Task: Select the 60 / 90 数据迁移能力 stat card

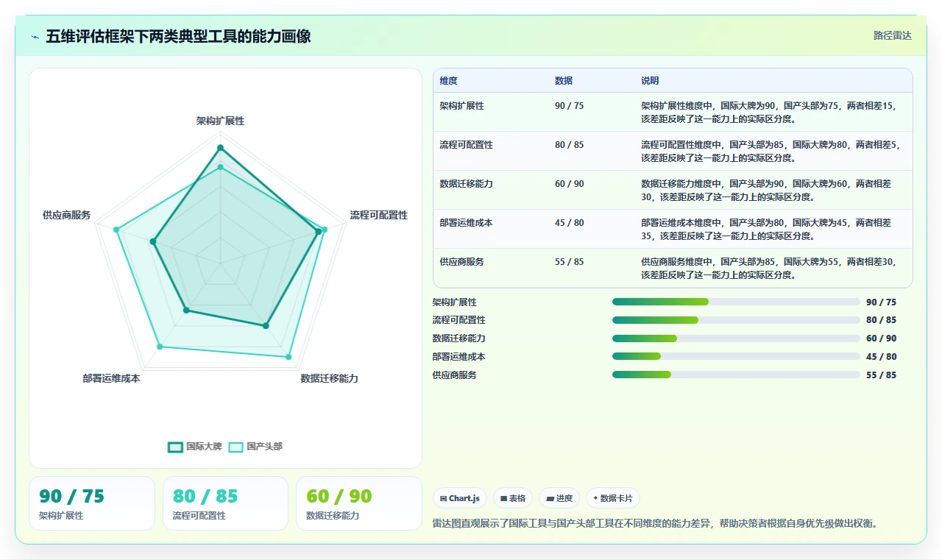Action: pos(359,503)
